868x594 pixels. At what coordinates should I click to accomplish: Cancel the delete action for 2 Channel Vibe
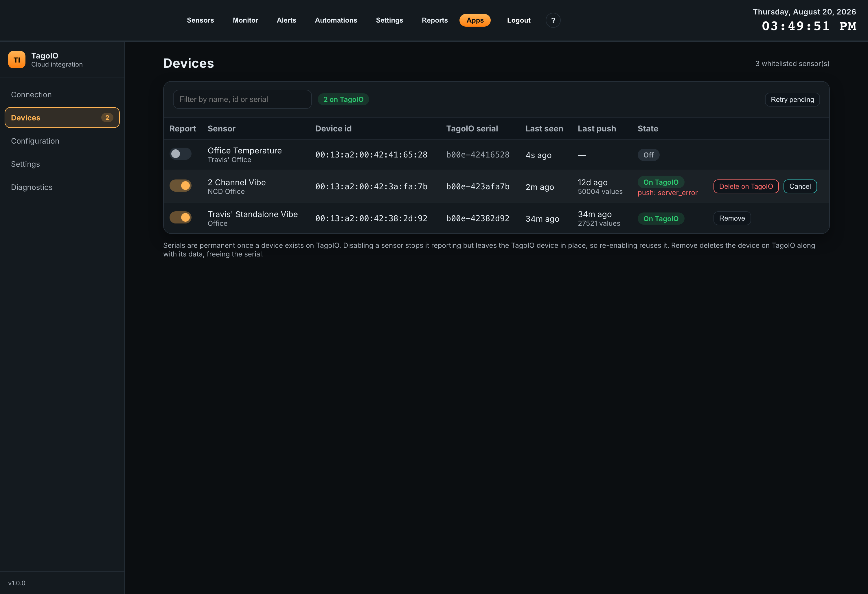coord(800,186)
